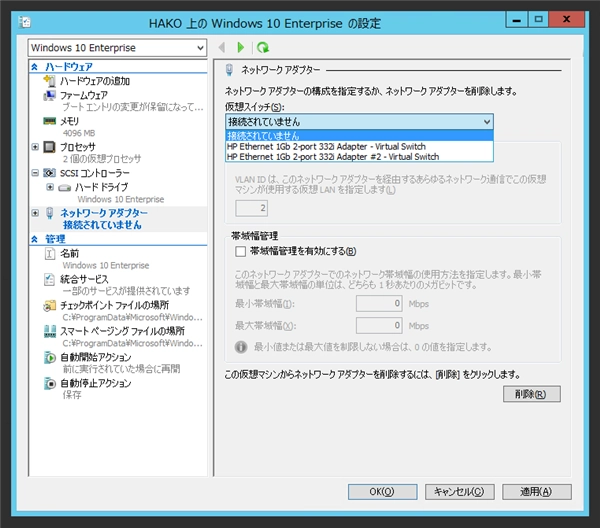
Task: Expand the ネットワーク アダプター tree node
Action: coord(35,213)
